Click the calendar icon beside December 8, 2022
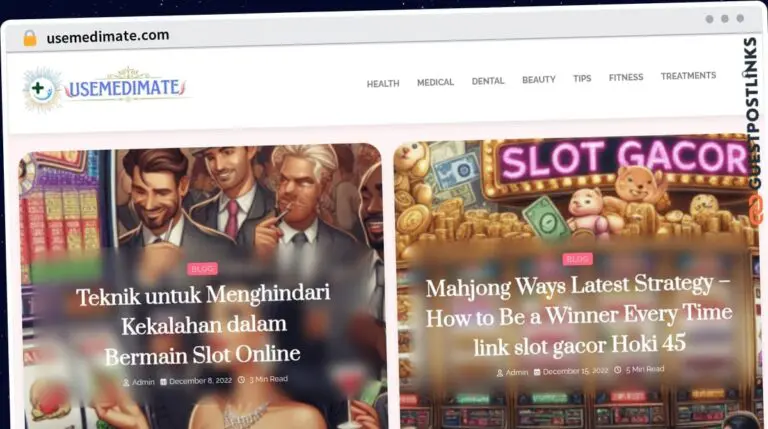 tap(164, 381)
